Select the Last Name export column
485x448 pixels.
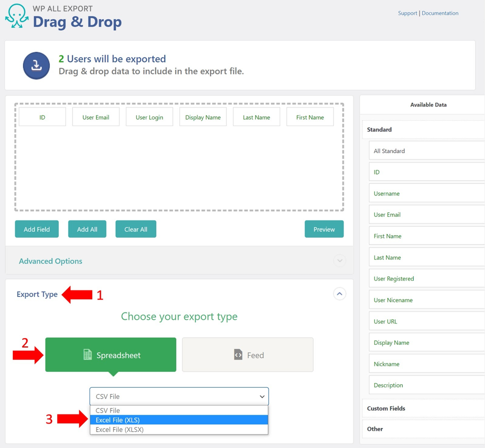pyautogui.click(x=256, y=117)
